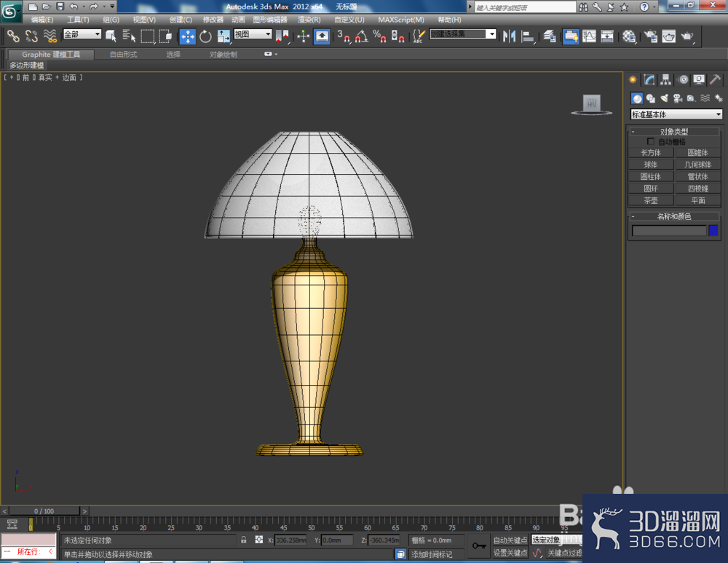
Task: Toggle 自动关键点 auto key mode
Action: tap(510, 540)
